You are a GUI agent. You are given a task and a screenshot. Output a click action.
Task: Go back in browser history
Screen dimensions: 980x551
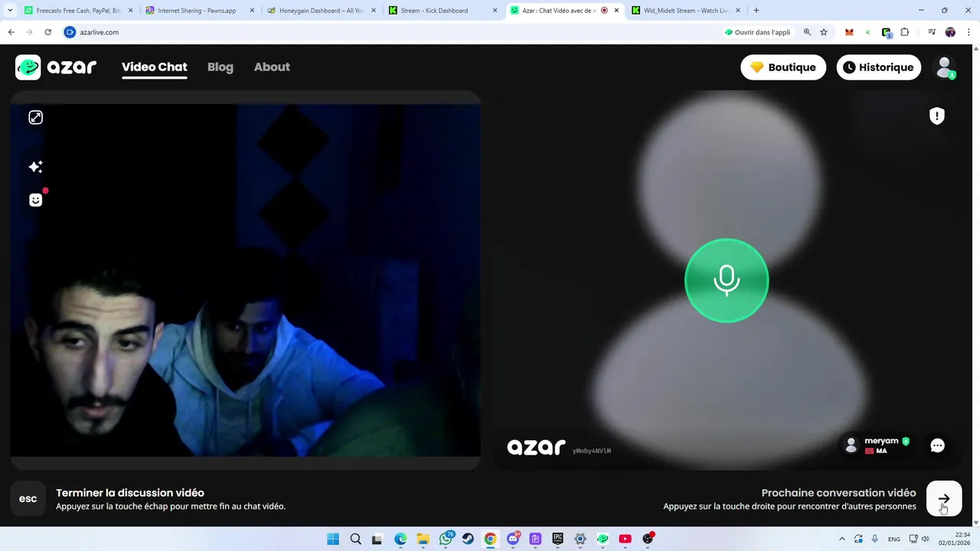click(11, 32)
